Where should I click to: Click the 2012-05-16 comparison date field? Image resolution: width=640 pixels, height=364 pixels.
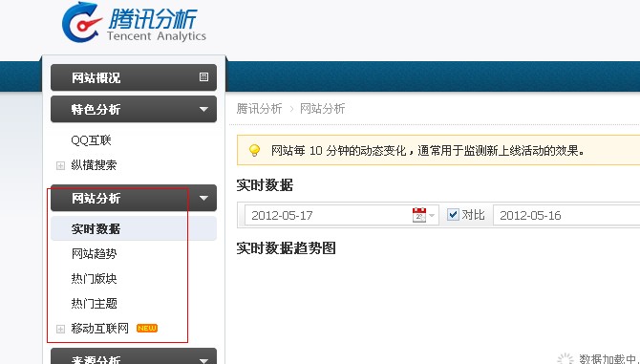566,215
